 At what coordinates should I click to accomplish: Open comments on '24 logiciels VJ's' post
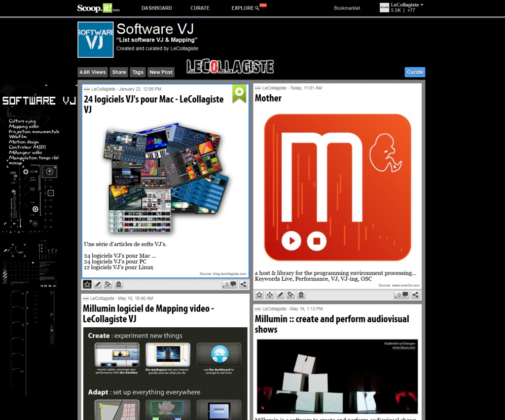click(x=230, y=284)
